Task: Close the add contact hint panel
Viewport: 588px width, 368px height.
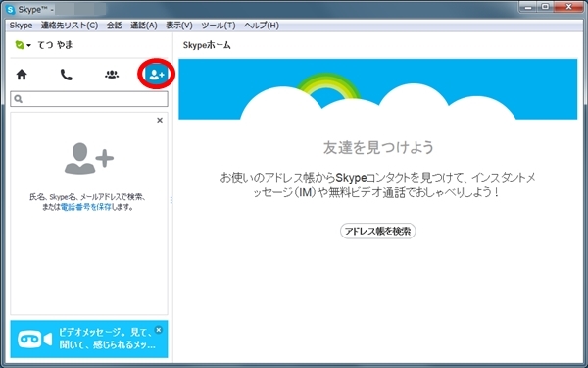Action: pos(160,120)
